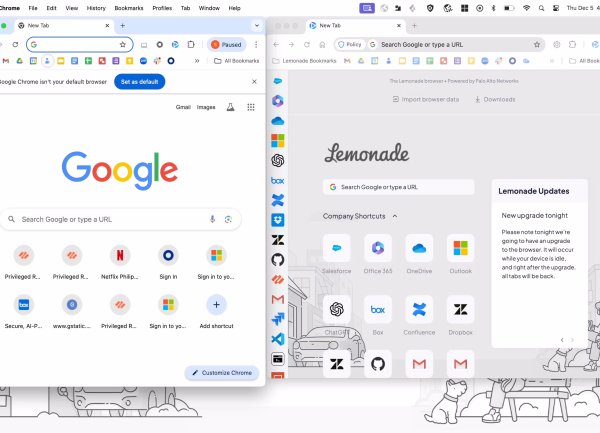Viewport: 600px width, 433px height.
Task: Open Salesforce icon in Lemonade sidebar
Action: point(278,81)
